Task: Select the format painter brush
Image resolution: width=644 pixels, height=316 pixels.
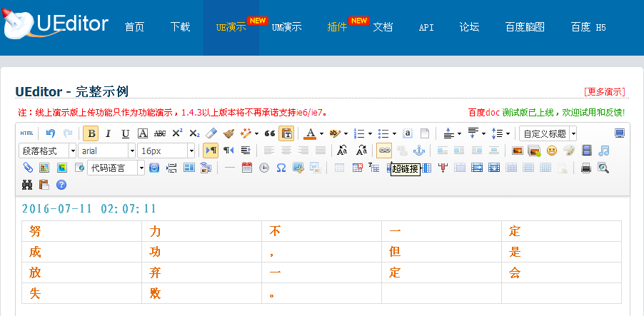Action: click(x=228, y=133)
